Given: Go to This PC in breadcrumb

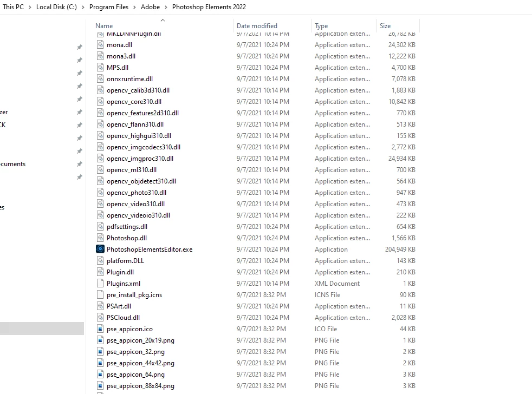Looking at the screenshot, I should tap(13, 7).
